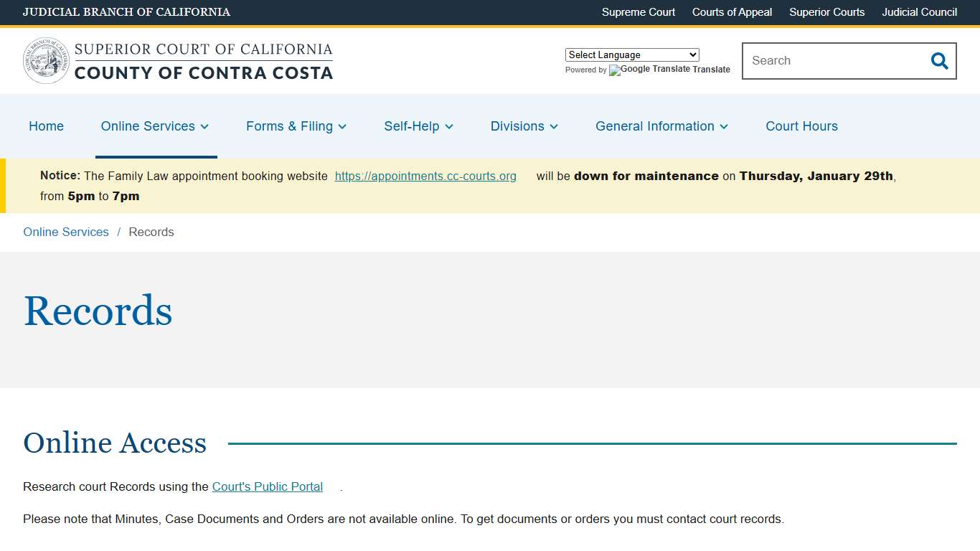
Task: Select the Court Hours menu item
Action: tap(801, 126)
